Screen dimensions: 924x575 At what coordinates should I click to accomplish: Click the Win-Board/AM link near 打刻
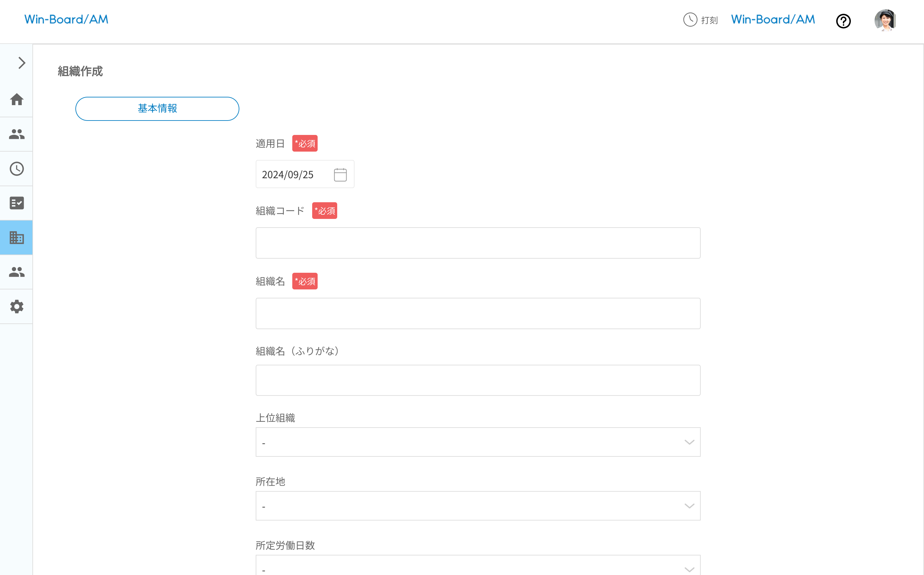click(x=773, y=20)
